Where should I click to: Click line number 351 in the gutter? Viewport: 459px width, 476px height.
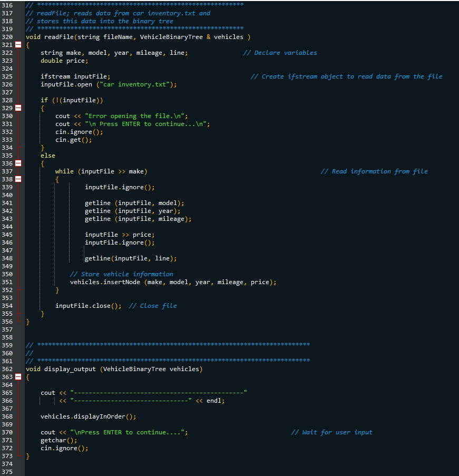(7, 282)
